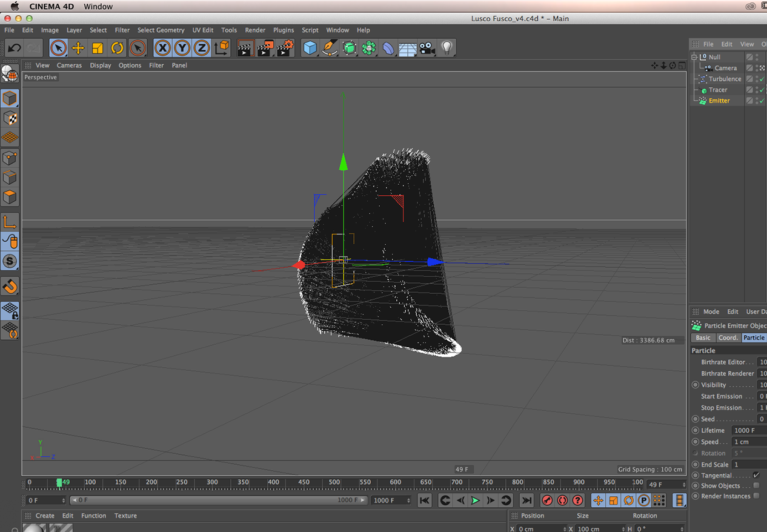Viewport: 767px width, 532px height.
Task: Open the Render menu
Action: [x=255, y=30]
